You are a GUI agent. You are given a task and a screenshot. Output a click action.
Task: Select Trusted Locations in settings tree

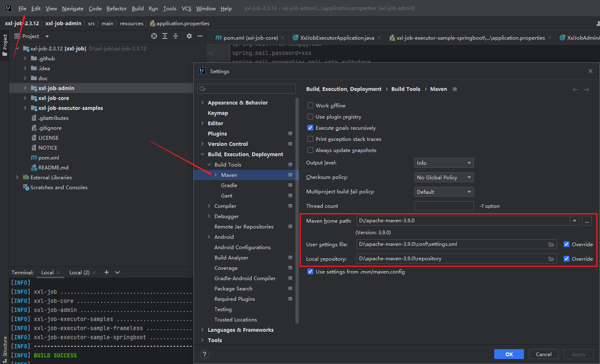236,319
